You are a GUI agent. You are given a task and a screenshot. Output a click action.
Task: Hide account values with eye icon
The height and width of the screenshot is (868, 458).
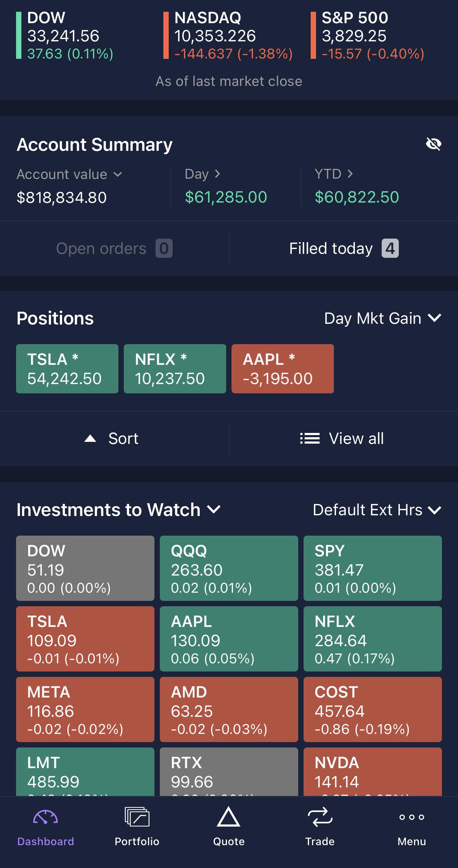tap(433, 144)
